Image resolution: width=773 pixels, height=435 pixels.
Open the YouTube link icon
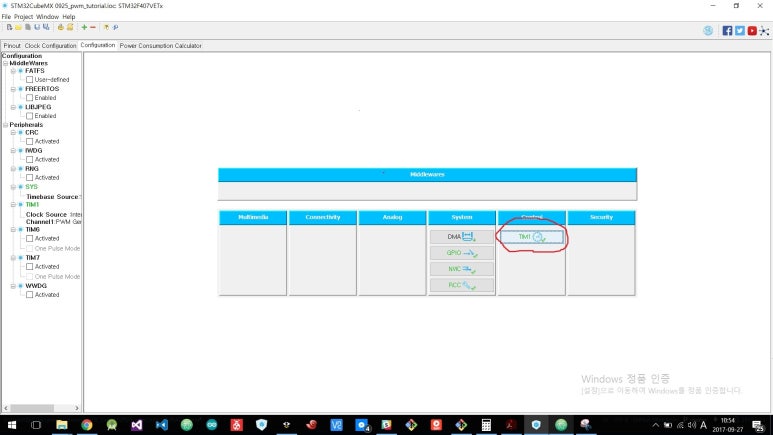click(x=752, y=31)
